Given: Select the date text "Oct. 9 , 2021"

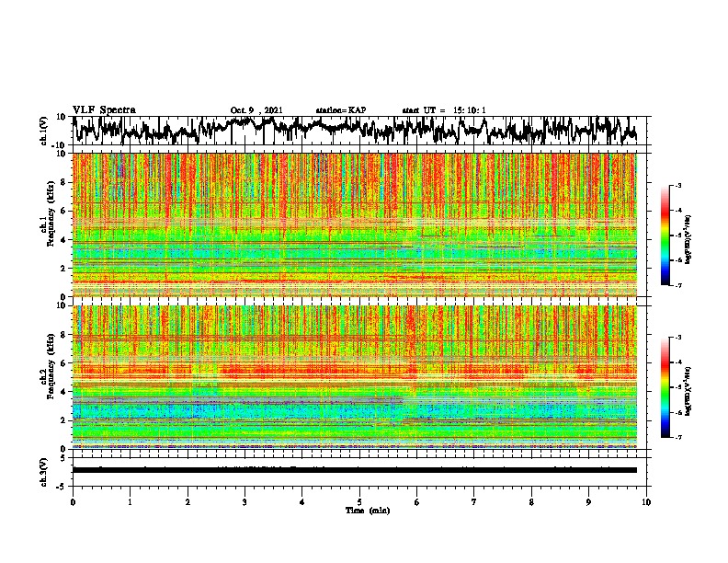Looking at the screenshot, I should [x=256, y=110].
